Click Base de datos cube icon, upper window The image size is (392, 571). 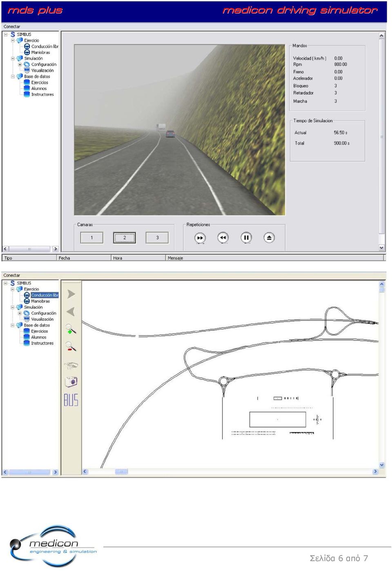(20, 76)
